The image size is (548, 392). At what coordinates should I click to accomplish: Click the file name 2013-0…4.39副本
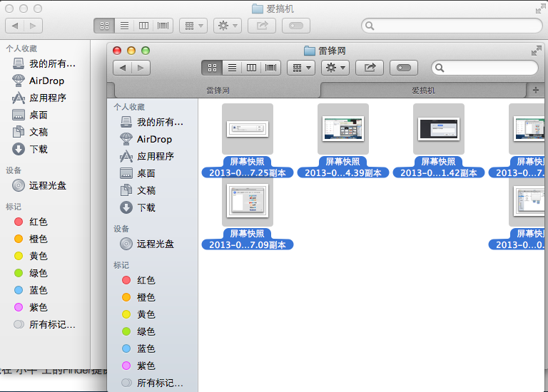(342, 172)
